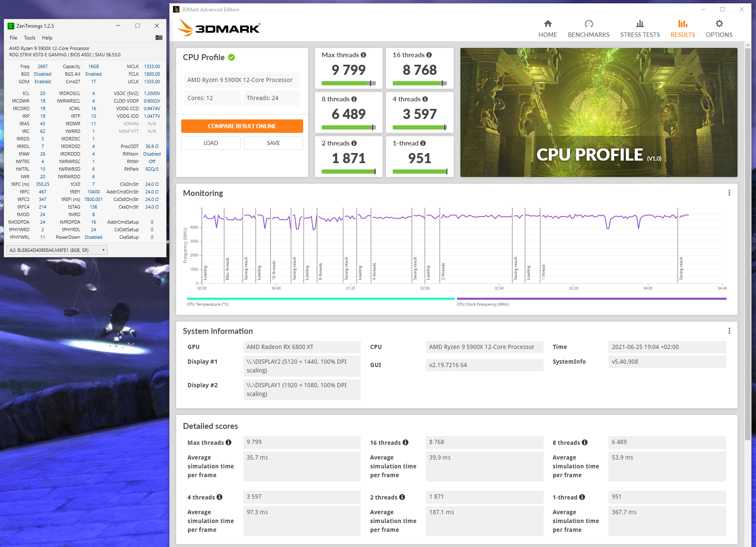756x547 pixels.
Task: Click the 8 threads info icon in score card
Action: click(354, 99)
